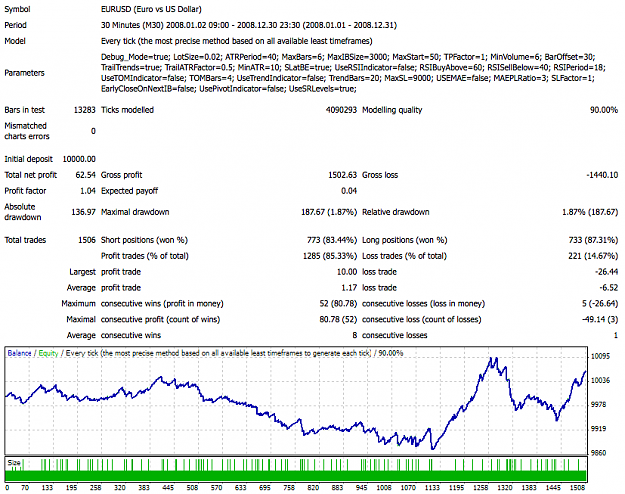Click the chart's lowest dip near 9860
Viewport: 625px width, 494px height.
pos(433,449)
